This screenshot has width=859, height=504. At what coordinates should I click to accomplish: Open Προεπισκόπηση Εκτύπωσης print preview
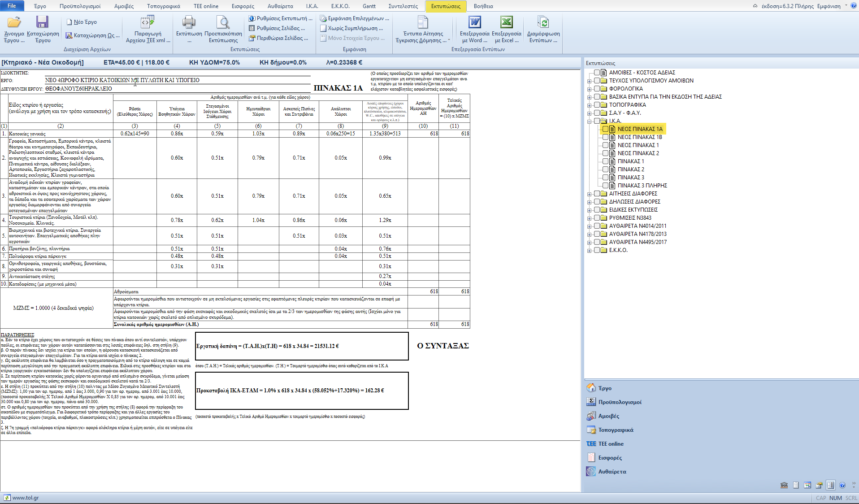223,22
